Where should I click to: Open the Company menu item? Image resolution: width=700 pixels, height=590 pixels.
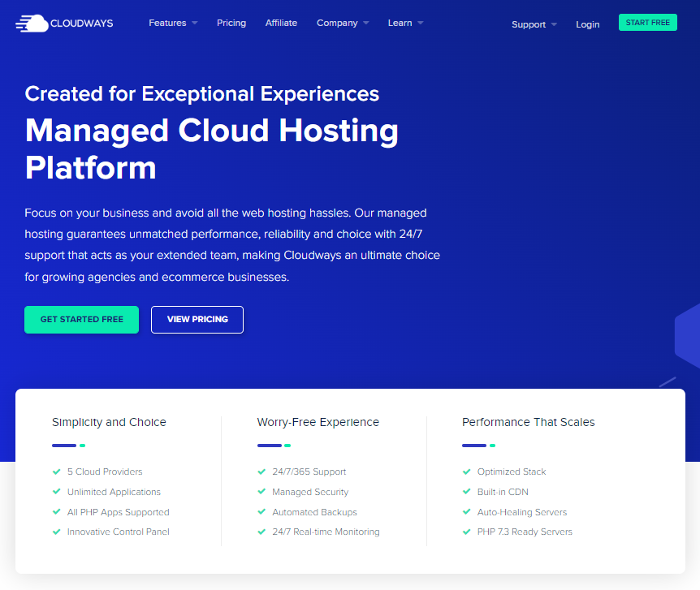pyautogui.click(x=337, y=23)
